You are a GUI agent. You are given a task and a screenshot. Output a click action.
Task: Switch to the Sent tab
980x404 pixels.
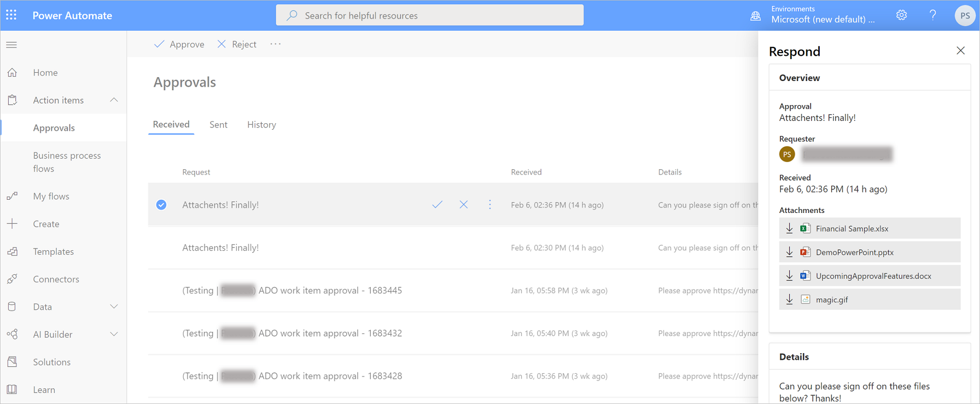click(x=218, y=125)
